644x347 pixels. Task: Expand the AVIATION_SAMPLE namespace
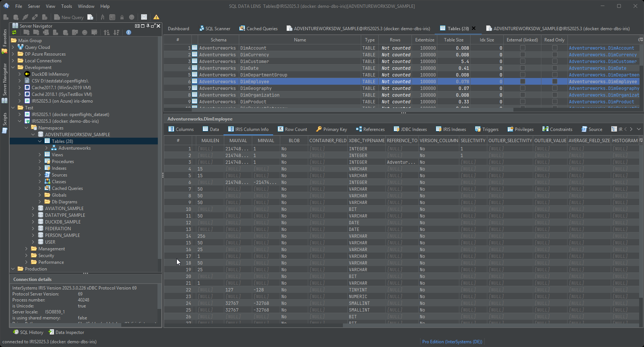pyautogui.click(x=33, y=209)
